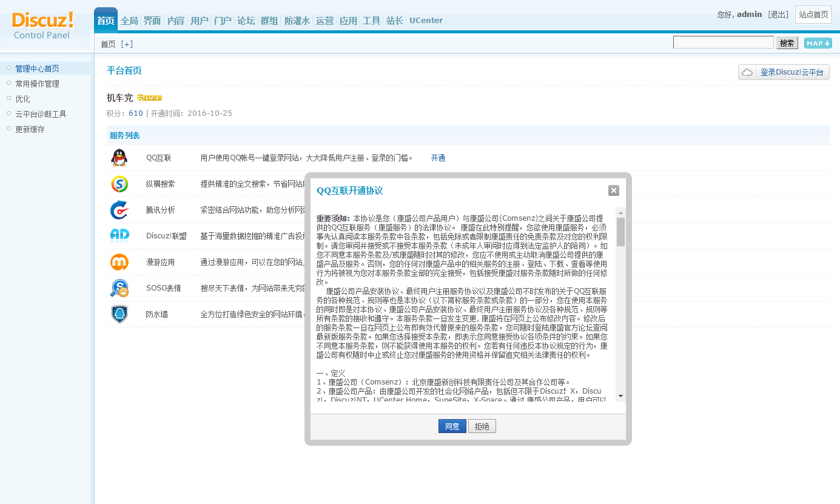The height and width of the screenshot is (504, 840).
Task: Open the 用户 navigation tab
Action: [x=199, y=21]
